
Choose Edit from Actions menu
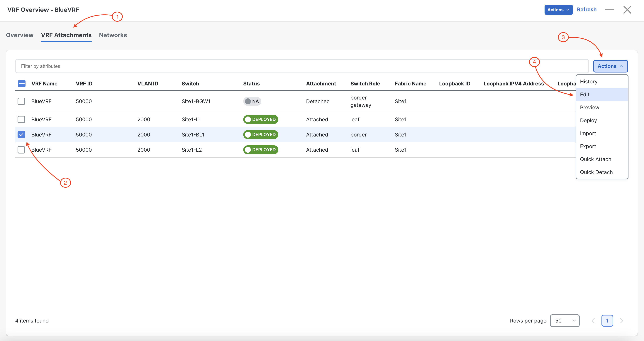(602, 94)
